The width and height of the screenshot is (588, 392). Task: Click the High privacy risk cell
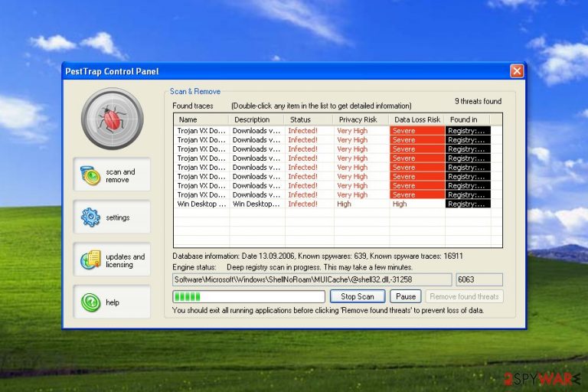(x=344, y=204)
